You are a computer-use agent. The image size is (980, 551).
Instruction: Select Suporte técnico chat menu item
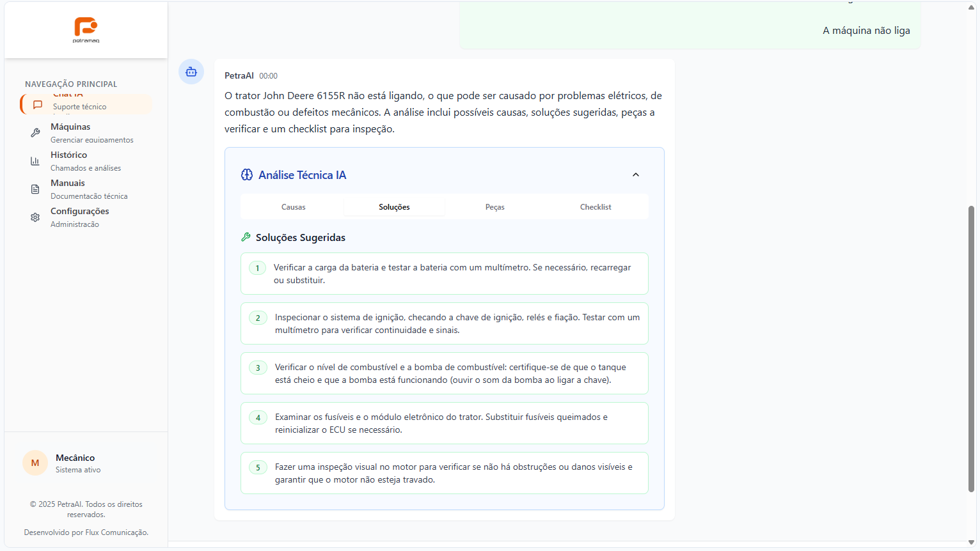point(86,105)
